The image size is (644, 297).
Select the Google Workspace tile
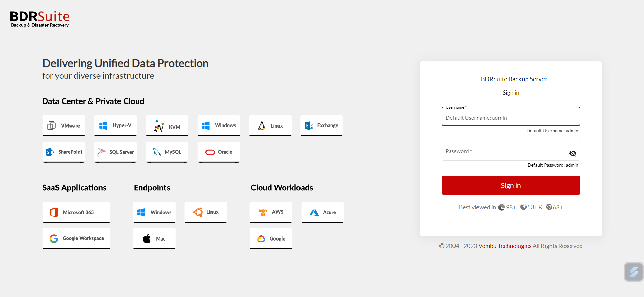(76, 238)
